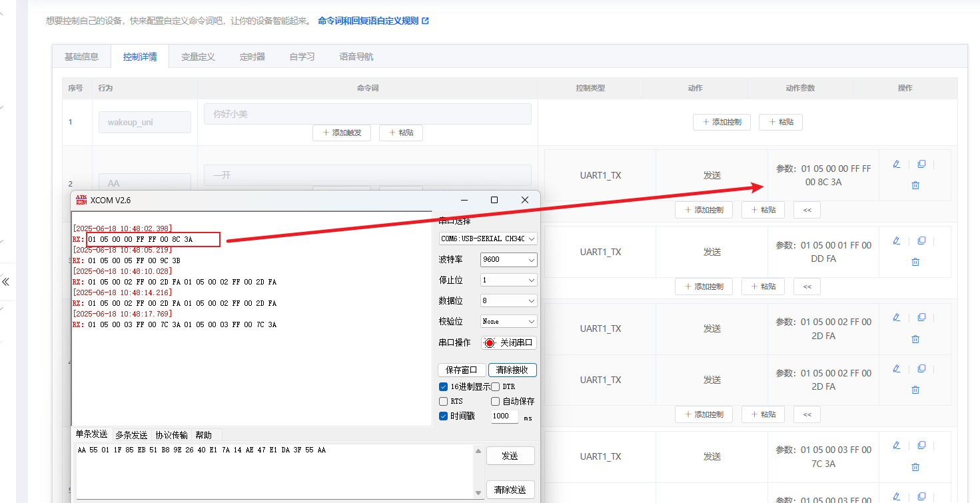Edit the first UART1_TX action parameter
Screen dimensions: 980x503
[896, 164]
